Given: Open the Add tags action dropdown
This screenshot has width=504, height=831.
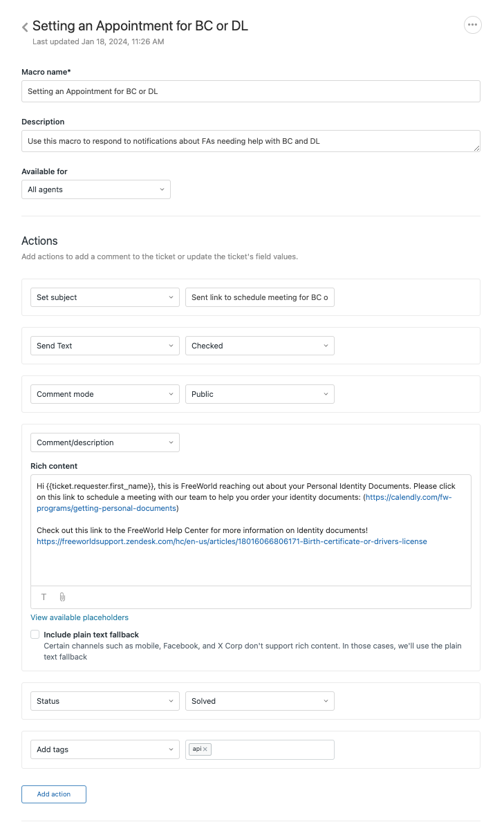Looking at the screenshot, I should tap(105, 749).
